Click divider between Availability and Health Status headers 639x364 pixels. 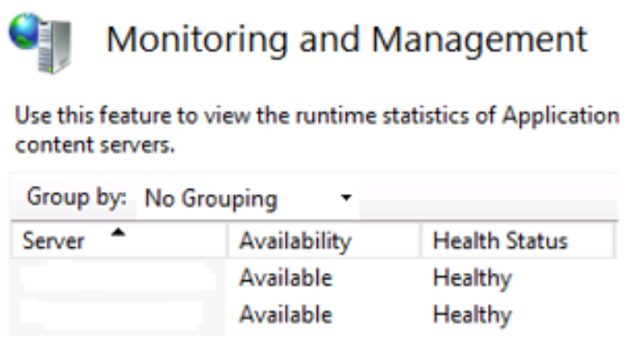(x=421, y=241)
